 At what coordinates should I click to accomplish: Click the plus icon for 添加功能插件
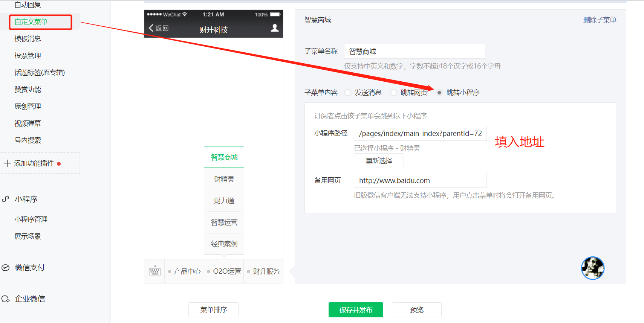coord(7,163)
